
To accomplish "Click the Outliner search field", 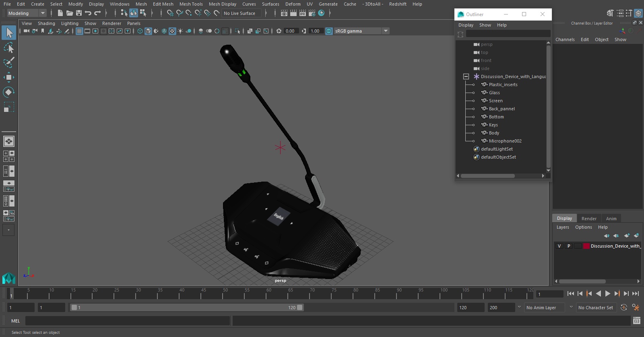I will 508,34.
